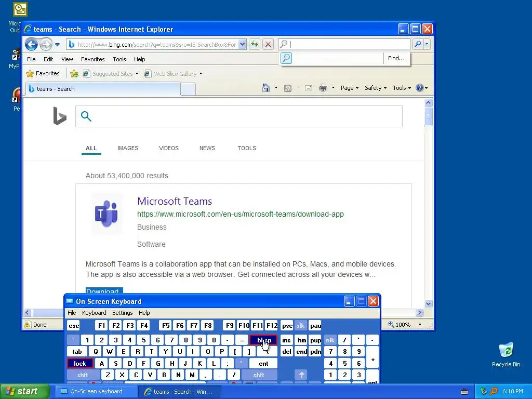Click the ent key on the keyboard
The height and width of the screenshot is (399, 532).
tap(263, 363)
